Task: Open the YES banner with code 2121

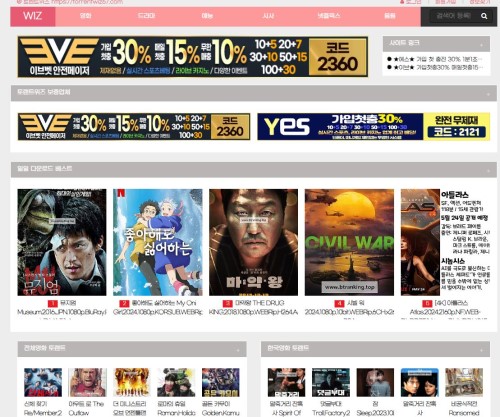Action: [x=374, y=127]
